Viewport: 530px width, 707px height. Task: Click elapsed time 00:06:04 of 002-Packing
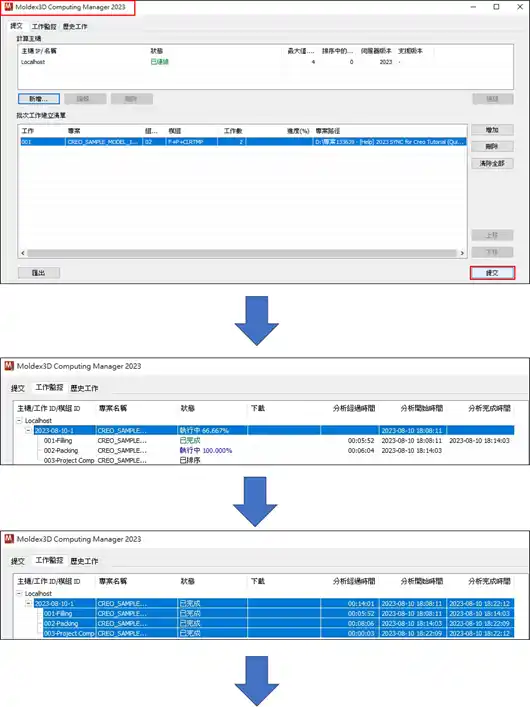tap(361, 450)
